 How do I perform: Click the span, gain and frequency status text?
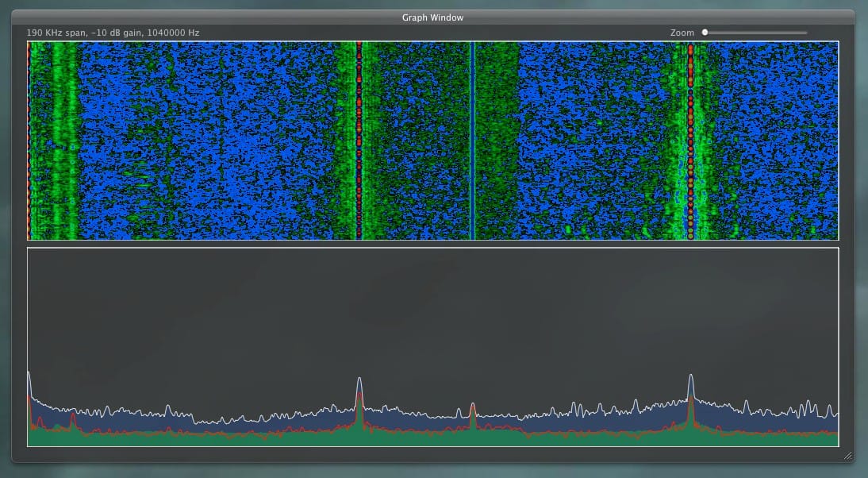113,33
